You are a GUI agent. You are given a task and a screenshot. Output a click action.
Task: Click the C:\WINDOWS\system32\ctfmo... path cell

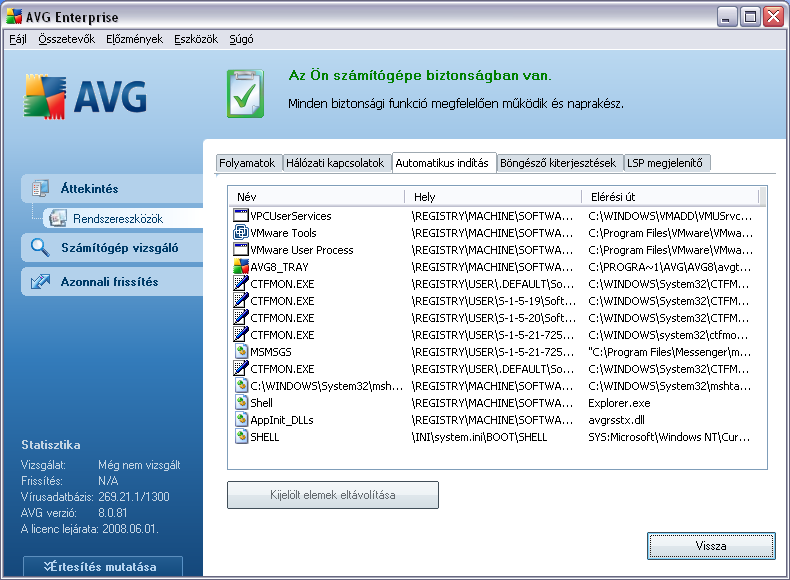click(668, 335)
